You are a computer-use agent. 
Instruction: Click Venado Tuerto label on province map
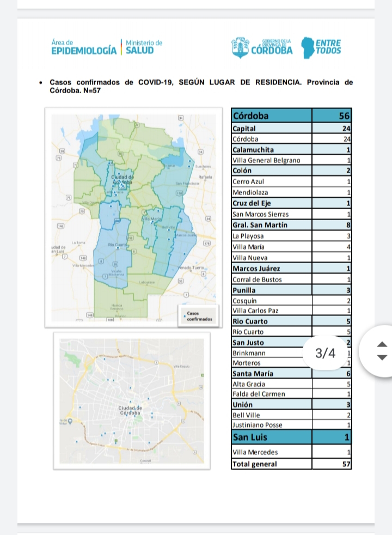(x=192, y=268)
